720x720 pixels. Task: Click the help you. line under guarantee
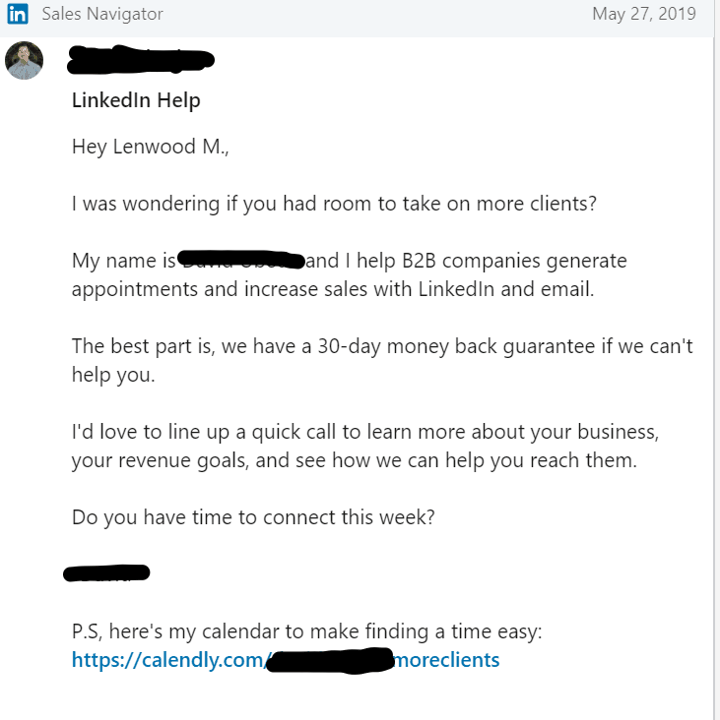pyautogui.click(x=113, y=375)
